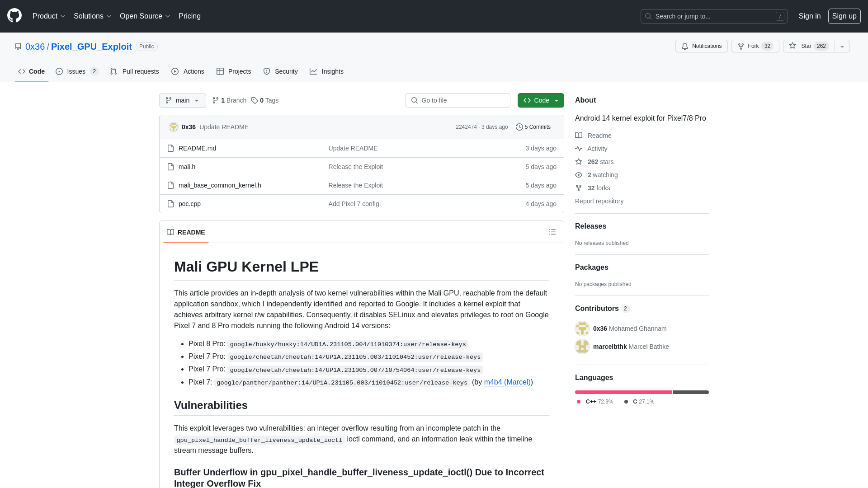Open marcelbthk contributor avatar
This screenshot has height=488, width=868.
coord(582,347)
